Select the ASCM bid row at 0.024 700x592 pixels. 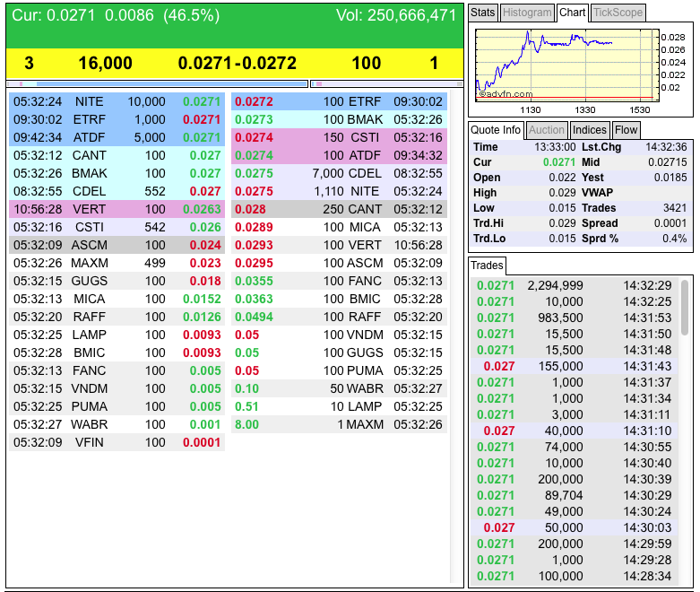tap(117, 245)
